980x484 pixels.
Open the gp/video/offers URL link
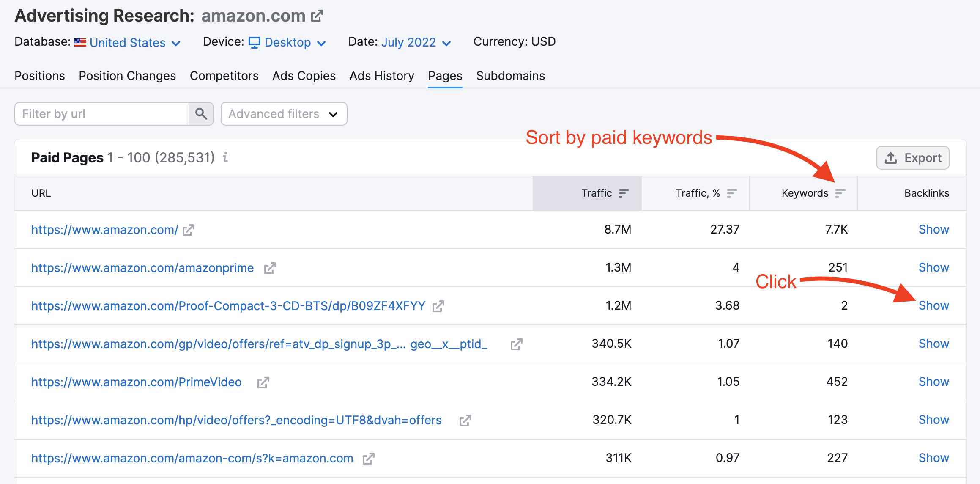pyautogui.click(x=259, y=344)
